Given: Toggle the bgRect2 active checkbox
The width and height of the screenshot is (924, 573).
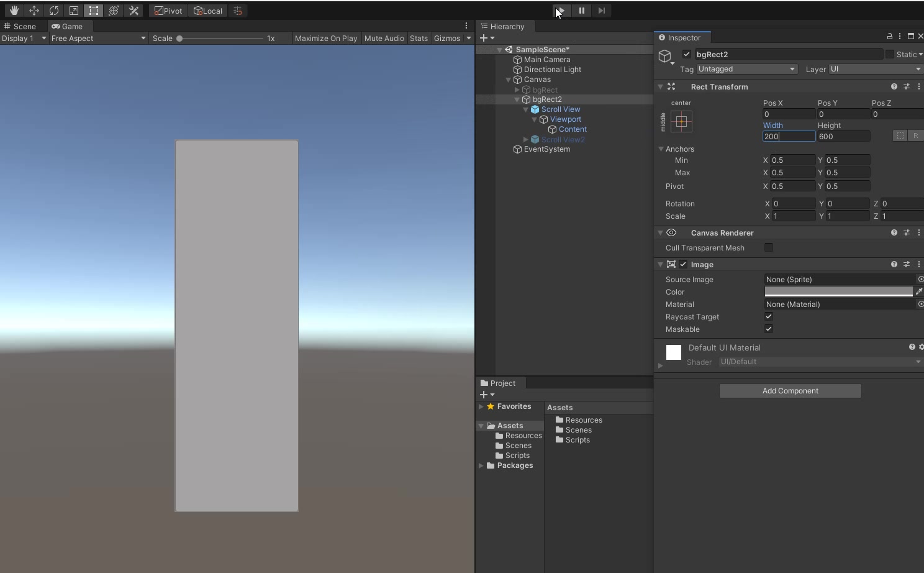Looking at the screenshot, I should pyautogui.click(x=686, y=55).
